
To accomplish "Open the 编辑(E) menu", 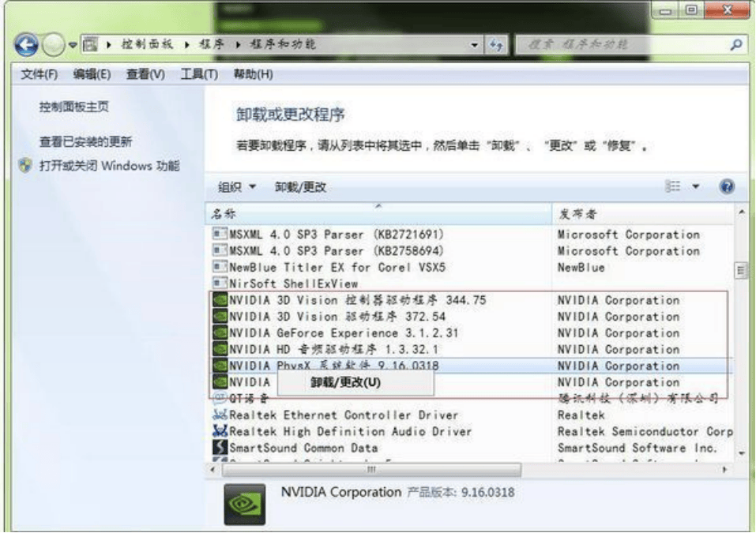I will pyautogui.click(x=92, y=74).
